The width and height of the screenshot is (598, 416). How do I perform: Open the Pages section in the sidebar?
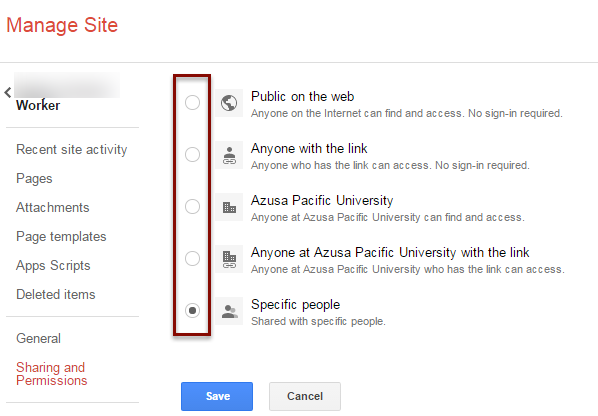click(x=34, y=178)
